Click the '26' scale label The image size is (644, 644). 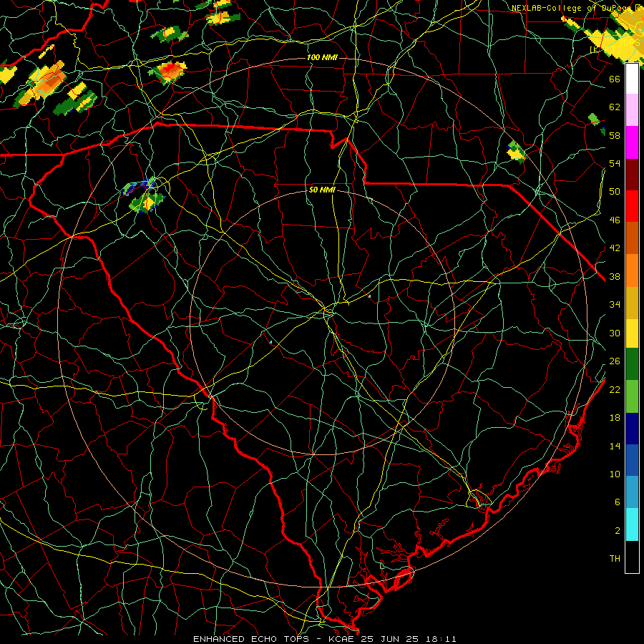click(615, 361)
